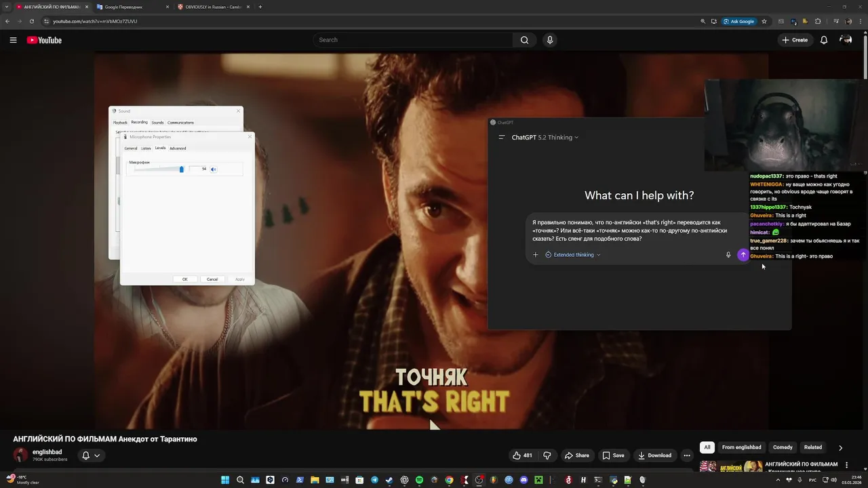
Task: Like the video with thumbs up 481
Action: [x=522, y=455]
